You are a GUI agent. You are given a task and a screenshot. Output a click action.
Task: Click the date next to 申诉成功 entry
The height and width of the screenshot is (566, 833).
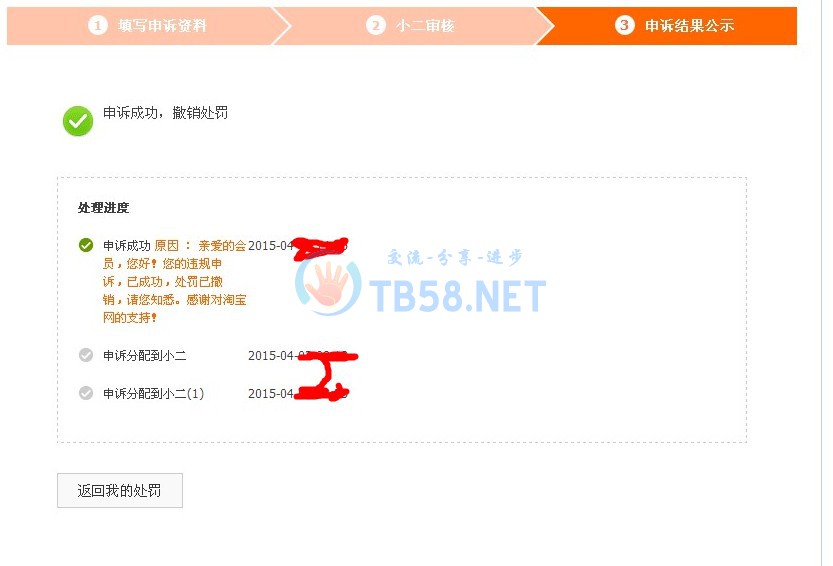tap(298, 246)
